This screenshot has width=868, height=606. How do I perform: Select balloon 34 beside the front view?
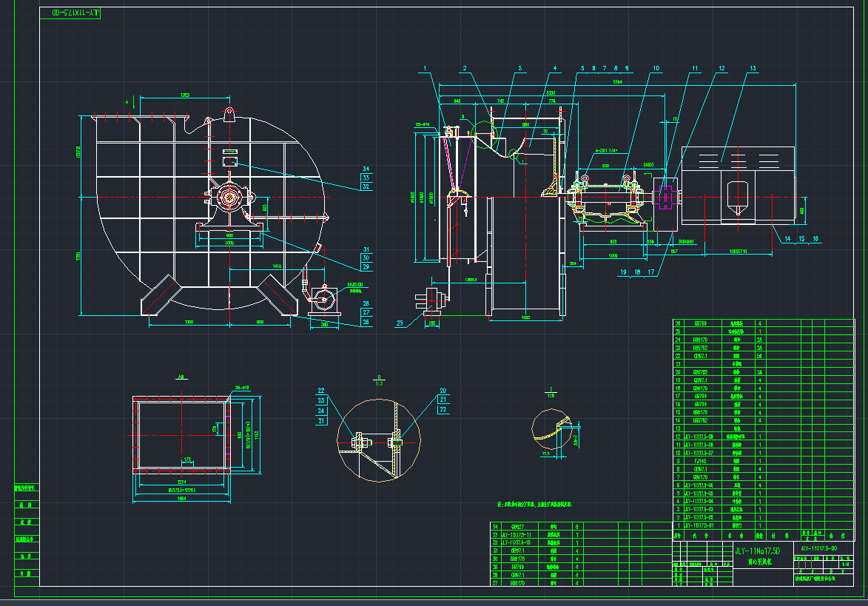pos(366,168)
